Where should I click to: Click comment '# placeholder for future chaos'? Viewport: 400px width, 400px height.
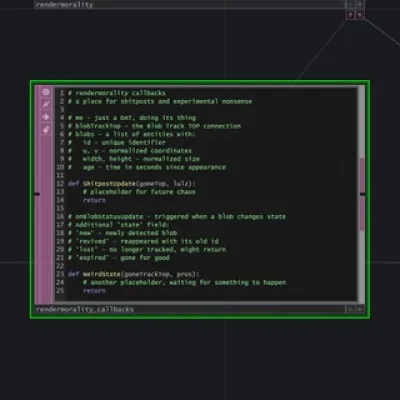click(x=139, y=192)
